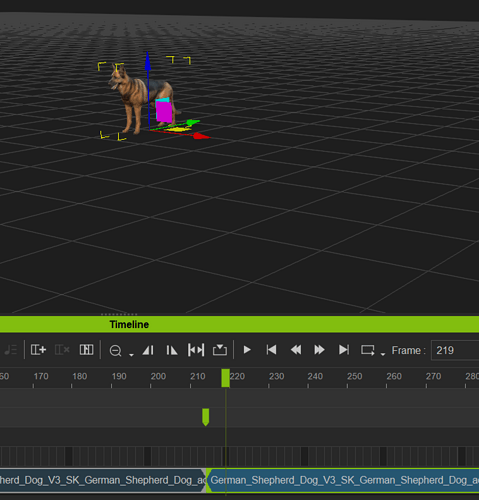
Task: Open the loop mode dropdown arrow
Action: pyautogui.click(x=383, y=355)
